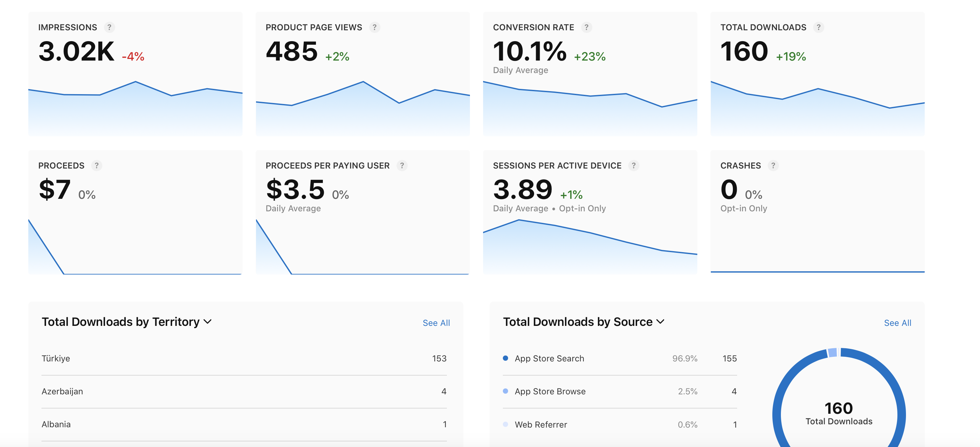Open the Proceeds $7 metric card
The image size is (980, 447).
point(136,212)
